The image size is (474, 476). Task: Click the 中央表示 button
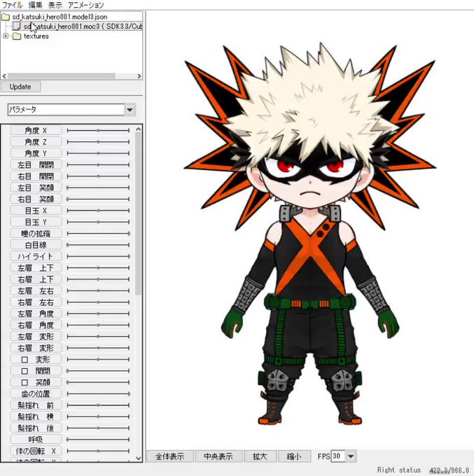(x=218, y=456)
